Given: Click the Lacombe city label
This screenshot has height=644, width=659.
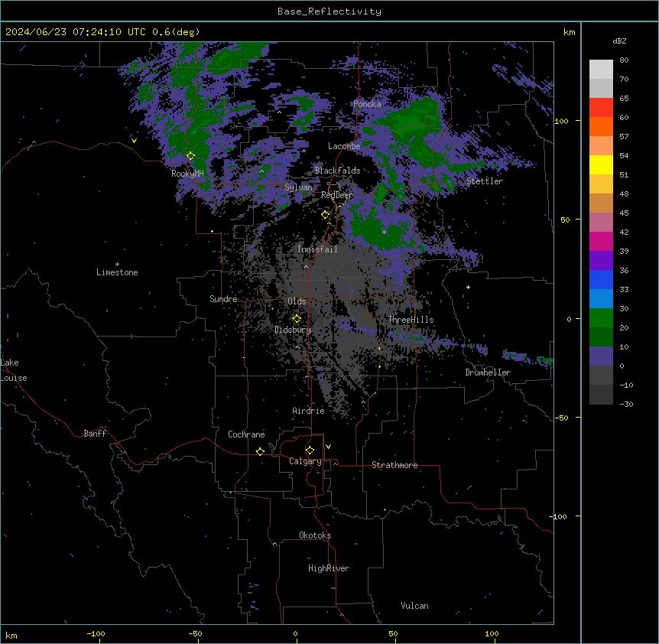Looking at the screenshot, I should pyautogui.click(x=344, y=146).
